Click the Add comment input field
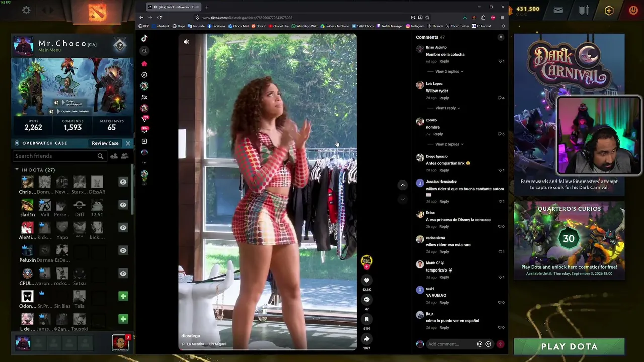 [451, 344]
